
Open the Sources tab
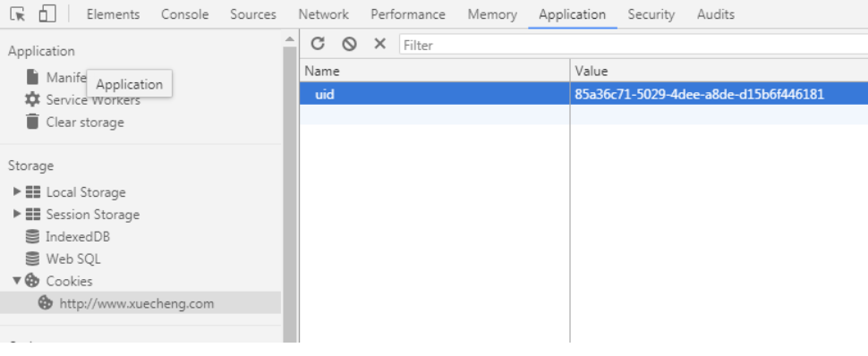click(x=253, y=14)
